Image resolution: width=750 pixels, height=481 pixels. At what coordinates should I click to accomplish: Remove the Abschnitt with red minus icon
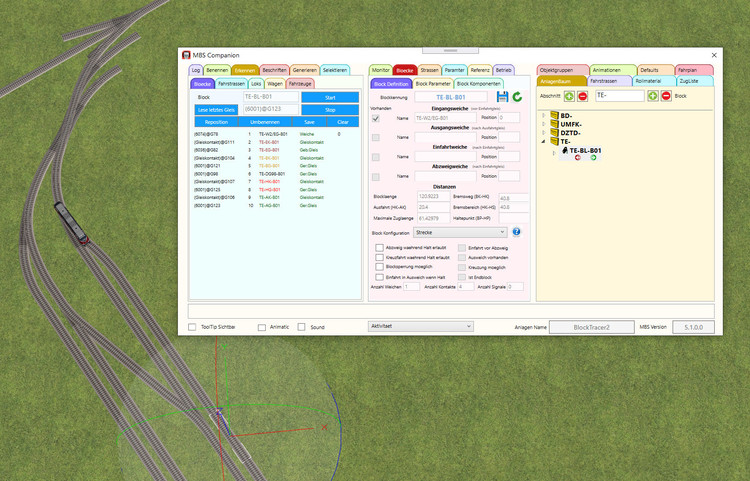pyautogui.click(x=582, y=96)
